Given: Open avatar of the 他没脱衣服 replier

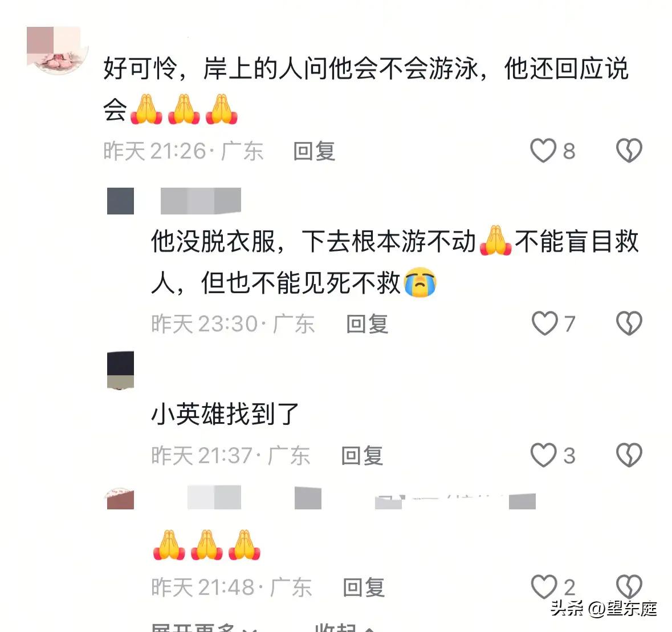Looking at the screenshot, I should coord(120,201).
